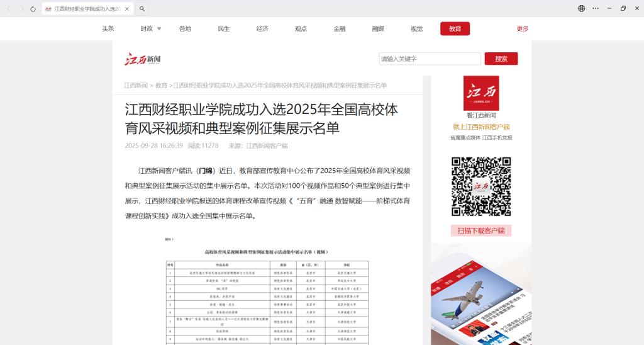This screenshot has width=644, height=345.
Task: Close the 江西财经职业学院 browser tab
Action: [126, 9]
